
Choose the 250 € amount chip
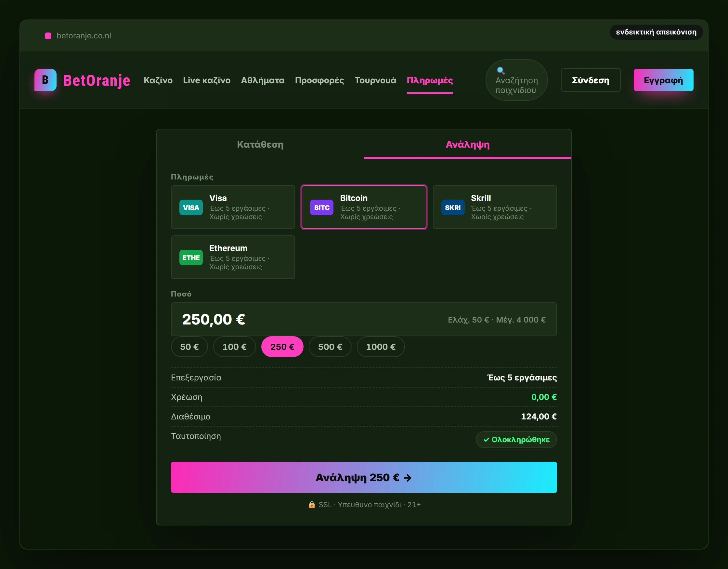pos(282,347)
